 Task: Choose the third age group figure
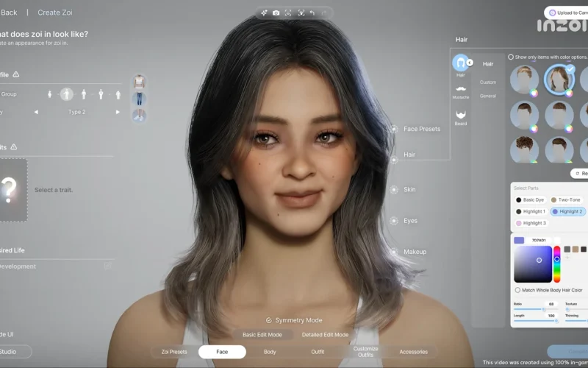pyautogui.click(x=84, y=94)
